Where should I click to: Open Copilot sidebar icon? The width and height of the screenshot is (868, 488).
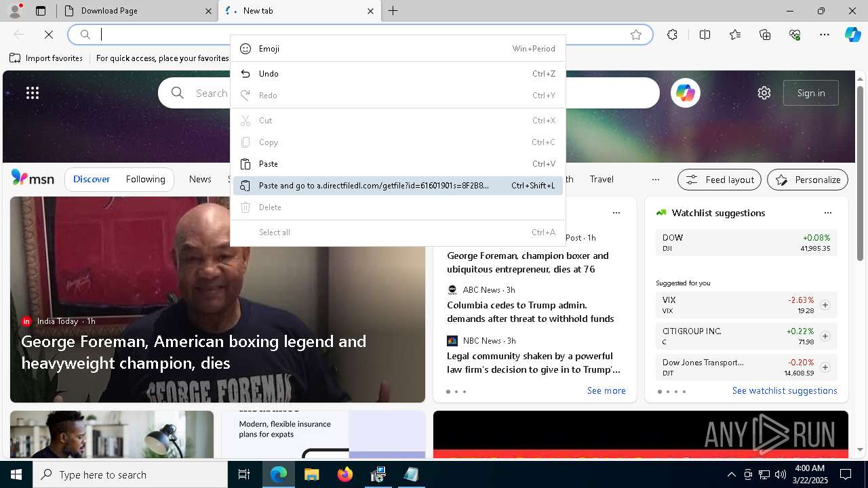point(852,35)
